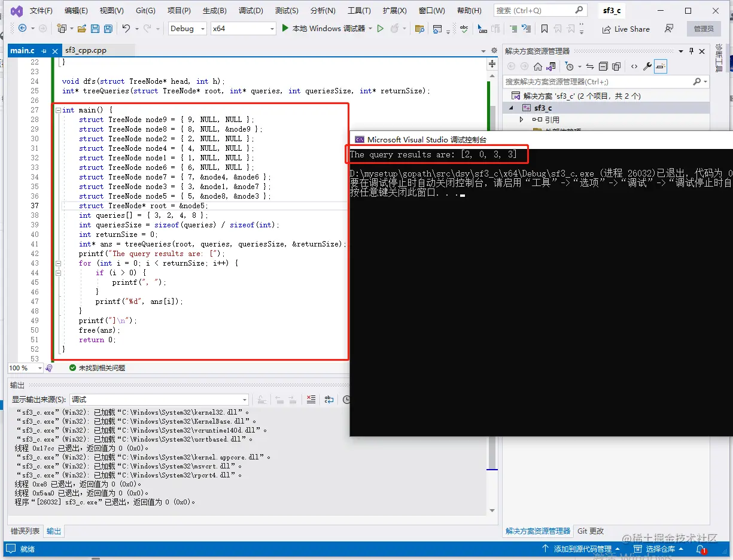
Task: Click the 解决方案 'sf3_c' row
Action: 607,96
